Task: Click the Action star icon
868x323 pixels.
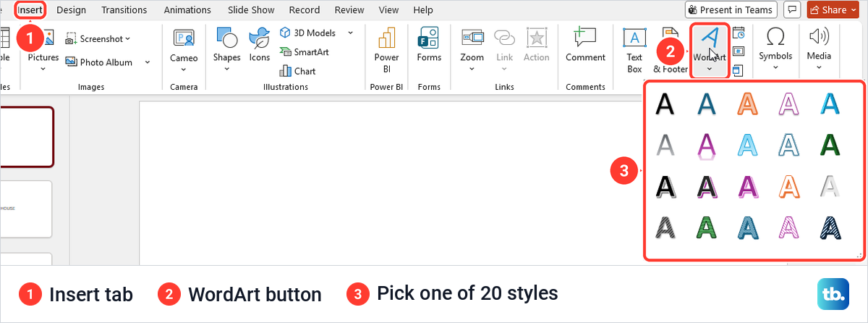Action: [x=537, y=39]
